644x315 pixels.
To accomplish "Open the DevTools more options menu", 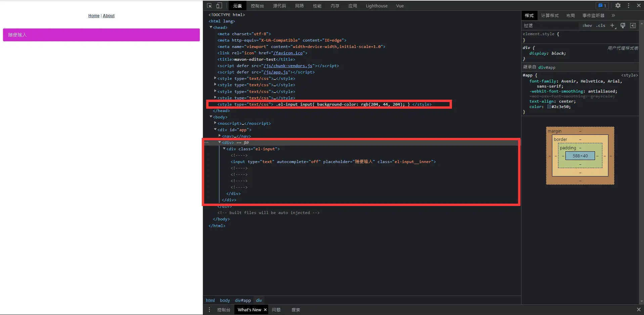I will click(x=629, y=6).
